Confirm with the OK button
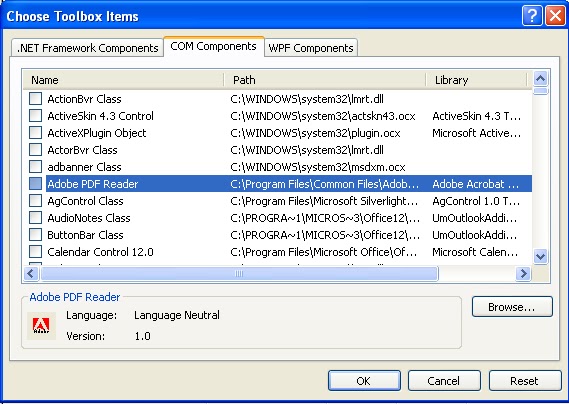This screenshot has height=404, width=569. [364, 381]
